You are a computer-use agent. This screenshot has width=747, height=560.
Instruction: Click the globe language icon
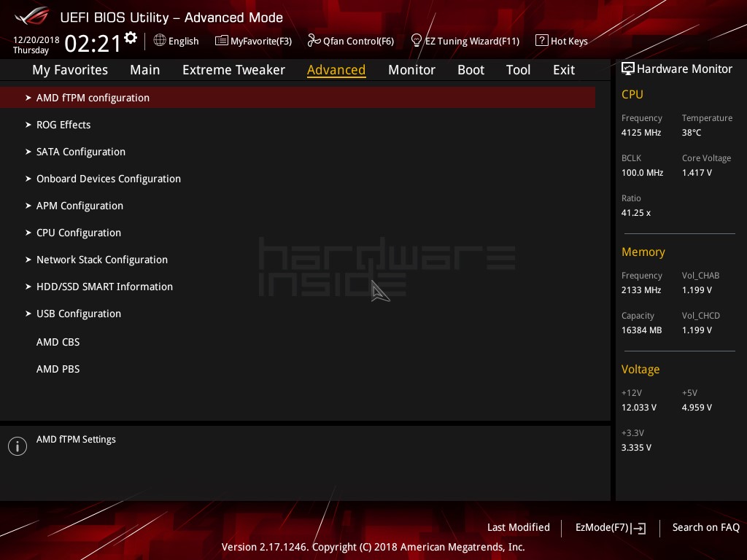[x=160, y=41]
